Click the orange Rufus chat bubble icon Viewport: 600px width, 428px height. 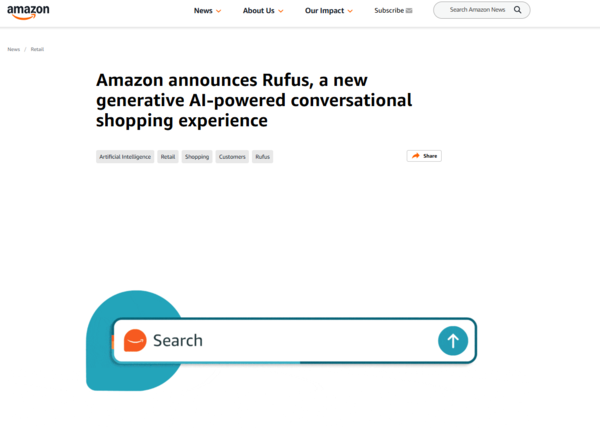[135, 341]
